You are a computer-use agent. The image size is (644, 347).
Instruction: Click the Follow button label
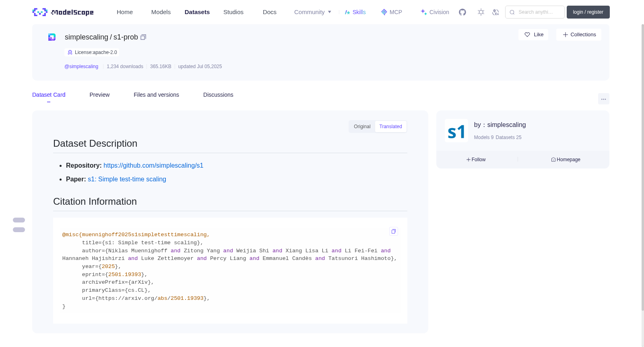[479, 160]
